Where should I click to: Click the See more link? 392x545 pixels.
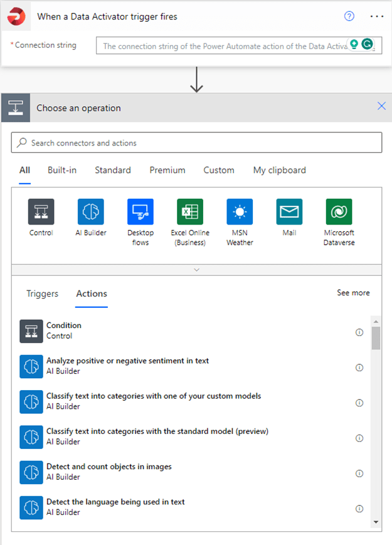tap(353, 293)
